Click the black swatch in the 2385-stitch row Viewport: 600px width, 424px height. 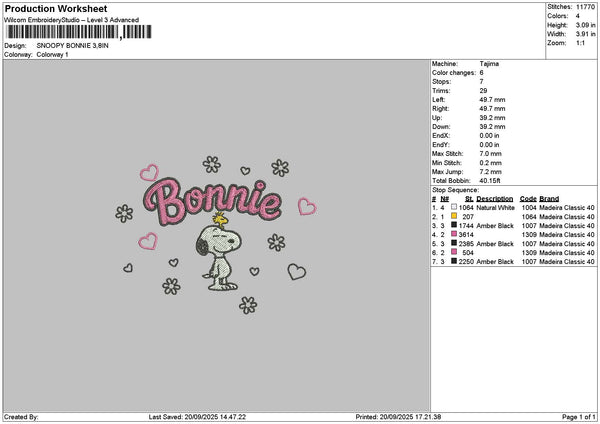point(454,243)
